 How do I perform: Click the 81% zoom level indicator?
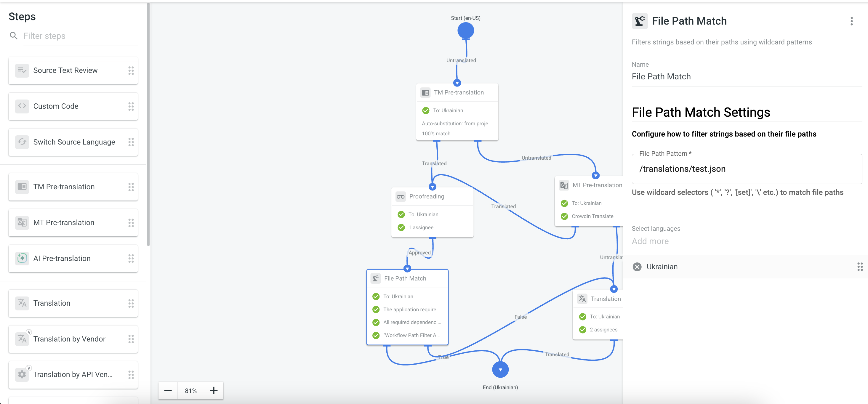click(x=191, y=390)
